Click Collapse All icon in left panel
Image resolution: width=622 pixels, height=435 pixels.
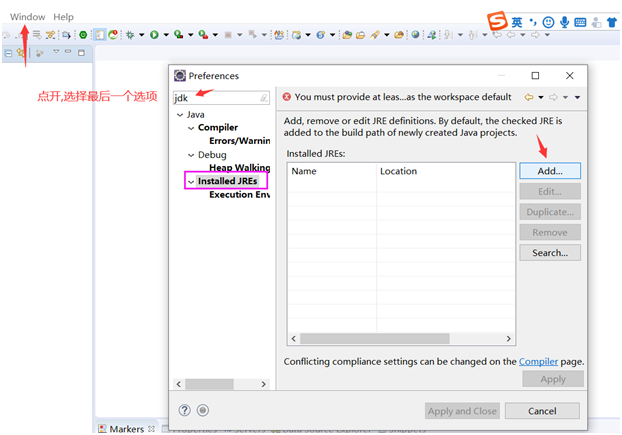click(x=8, y=53)
